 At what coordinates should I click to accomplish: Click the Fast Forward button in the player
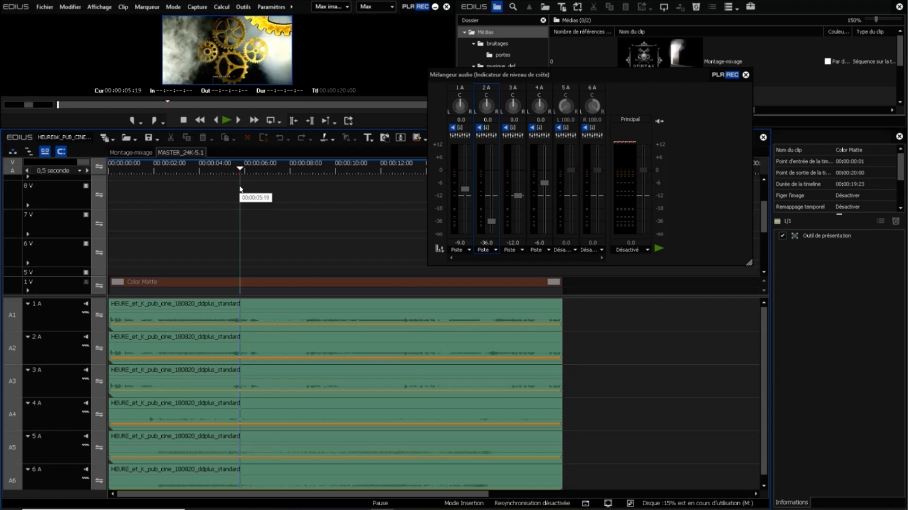click(x=253, y=120)
